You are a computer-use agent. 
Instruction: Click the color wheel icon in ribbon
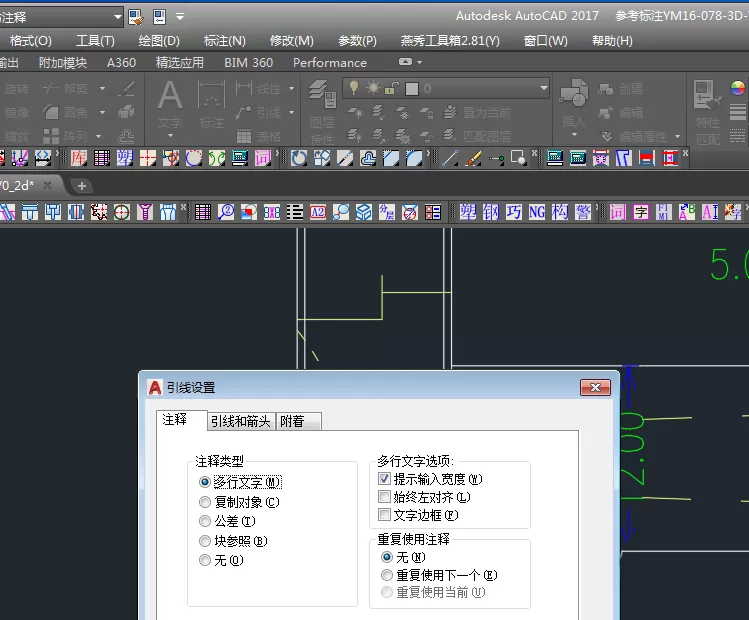coord(738,88)
